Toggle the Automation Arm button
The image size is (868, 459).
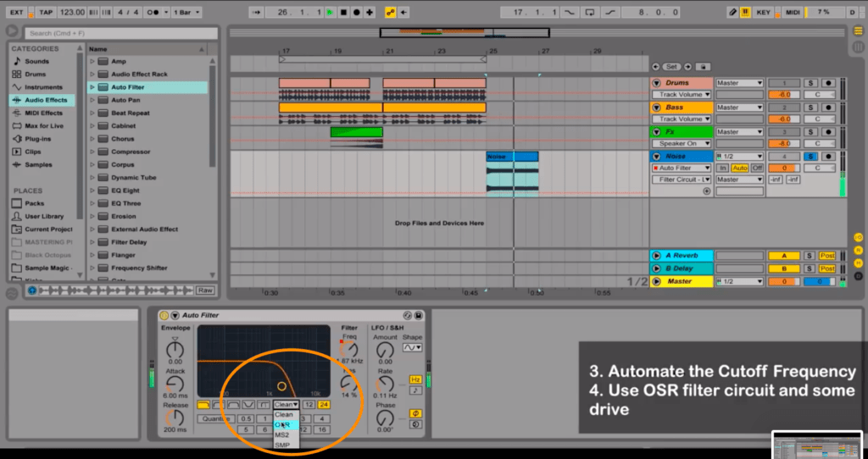[x=390, y=12]
